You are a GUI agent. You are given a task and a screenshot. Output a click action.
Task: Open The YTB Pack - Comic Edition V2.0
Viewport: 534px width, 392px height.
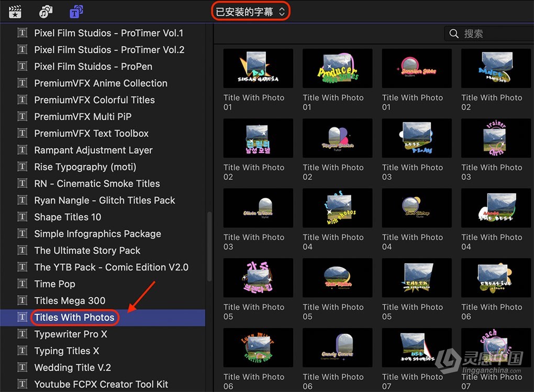click(111, 267)
